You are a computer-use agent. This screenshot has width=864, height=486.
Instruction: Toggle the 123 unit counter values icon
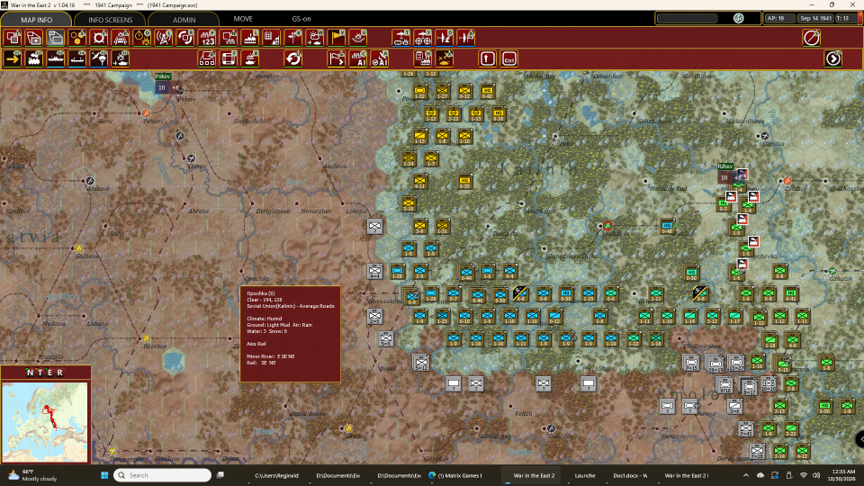click(207, 38)
